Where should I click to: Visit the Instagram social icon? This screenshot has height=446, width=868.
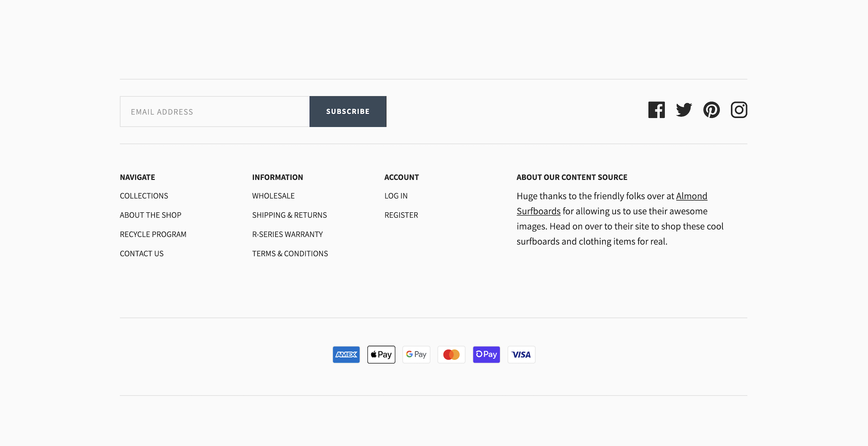pos(739,110)
